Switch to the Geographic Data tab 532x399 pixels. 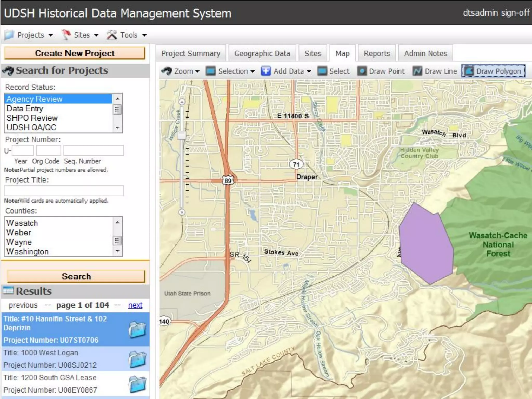click(262, 54)
